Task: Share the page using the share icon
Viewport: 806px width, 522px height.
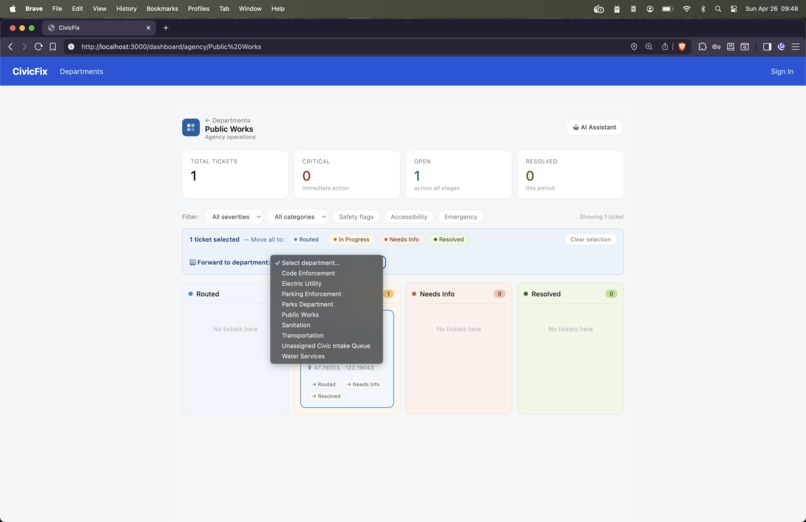Action: tap(665, 47)
